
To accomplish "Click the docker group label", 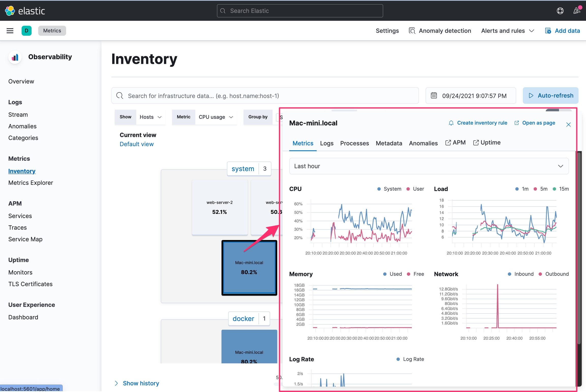I will (243, 319).
